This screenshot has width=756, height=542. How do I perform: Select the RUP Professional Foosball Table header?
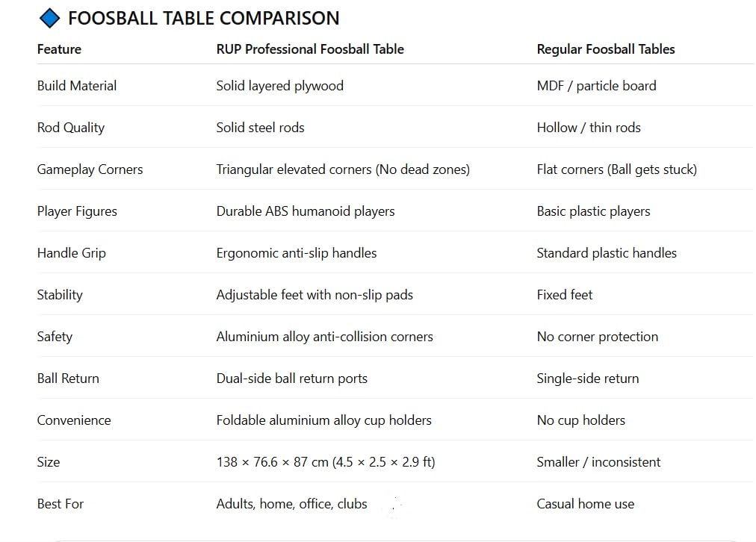[x=310, y=49]
